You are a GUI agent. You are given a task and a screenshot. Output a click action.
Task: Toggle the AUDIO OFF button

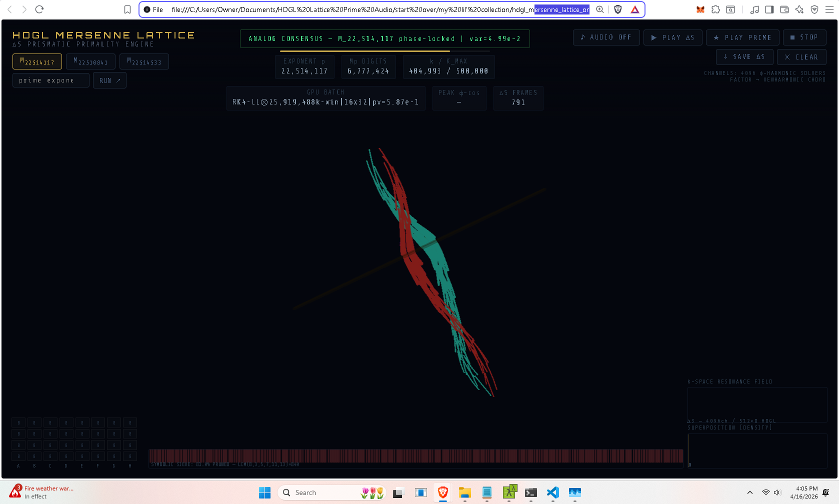(606, 37)
